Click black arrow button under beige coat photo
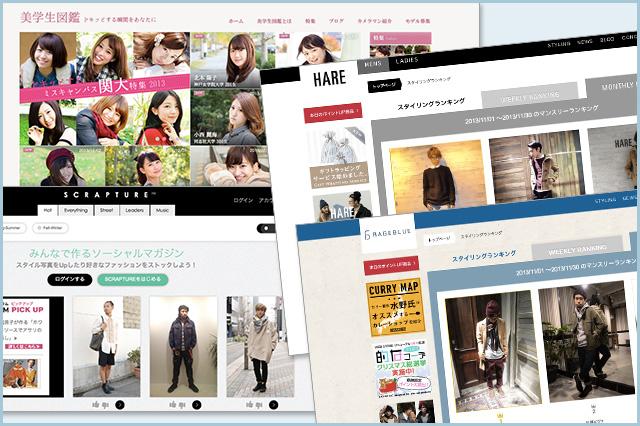This screenshot has height=426, width=640. [273, 405]
